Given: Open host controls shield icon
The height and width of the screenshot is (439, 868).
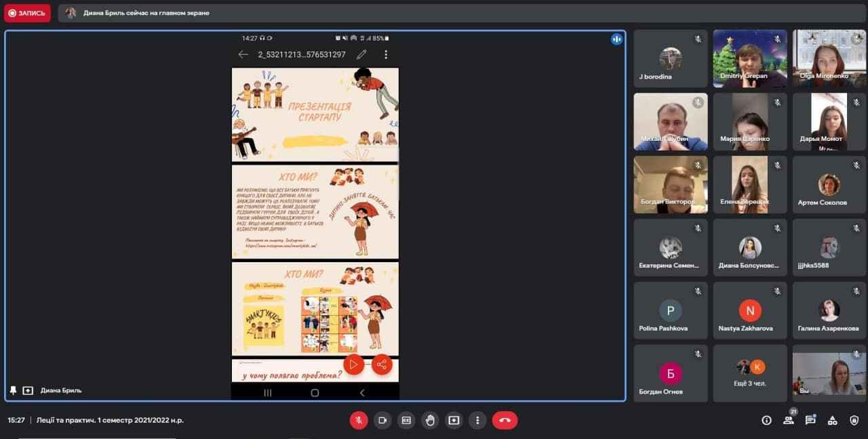Looking at the screenshot, I should tap(854, 420).
